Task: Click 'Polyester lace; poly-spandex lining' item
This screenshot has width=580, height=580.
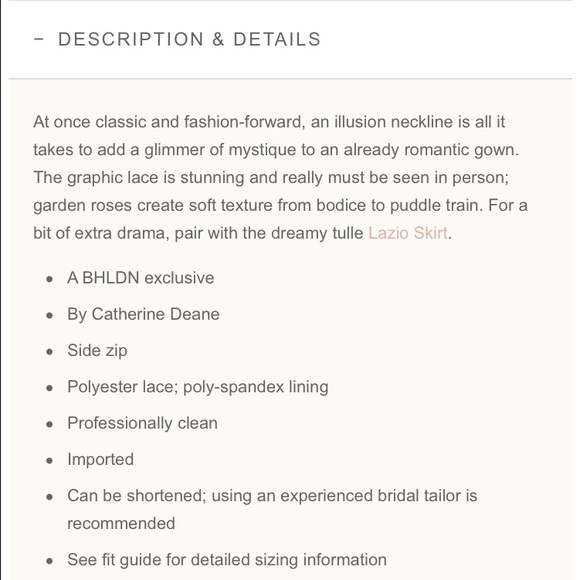Action: tap(198, 387)
